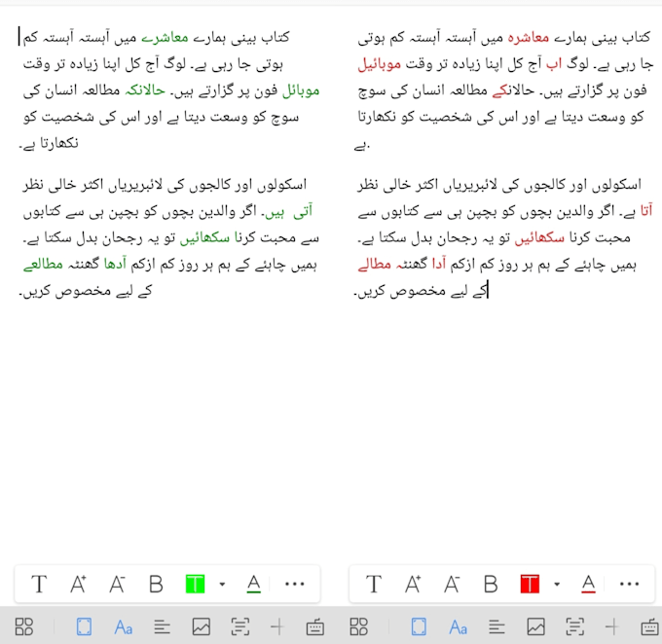Click the green word حالانکہ
Image resolution: width=662 pixels, height=644 pixels.
click(145, 90)
